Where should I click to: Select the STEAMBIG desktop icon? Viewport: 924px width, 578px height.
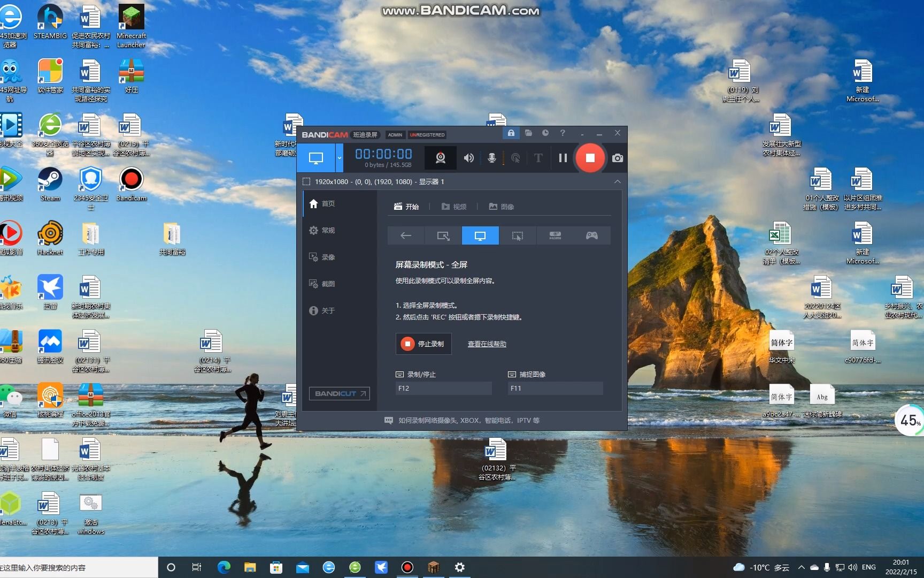tap(50, 22)
